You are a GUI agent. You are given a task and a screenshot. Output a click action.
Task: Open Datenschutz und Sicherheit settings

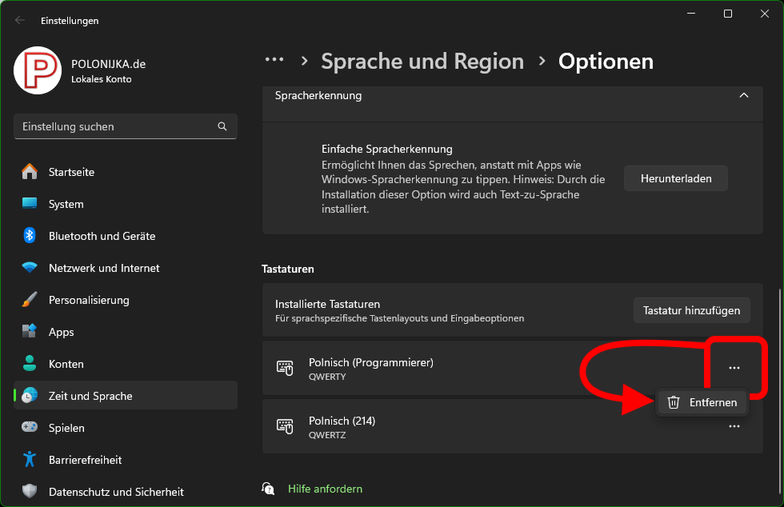tap(115, 492)
